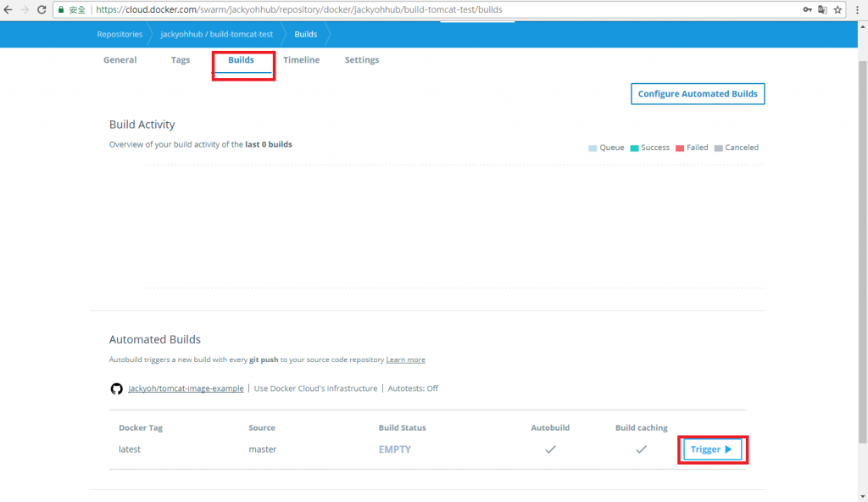
Task: Open jackyoh/tomcat-image-example repository link
Action: (x=186, y=388)
